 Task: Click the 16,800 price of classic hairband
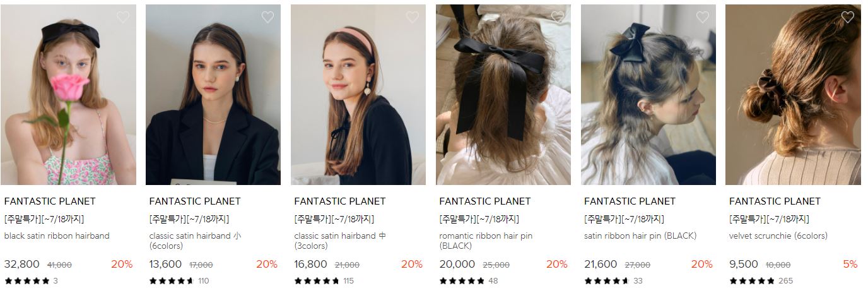(310, 265)
